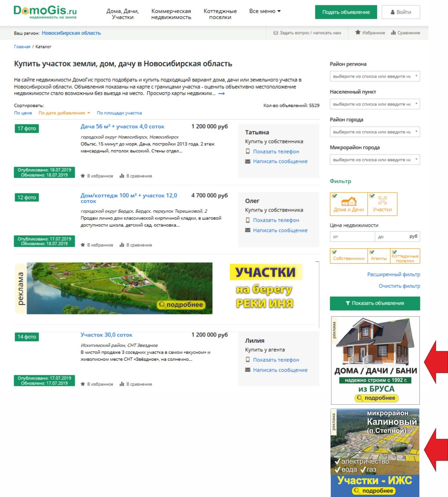Add the Дача 56 м² listing to favorites star
448x497 pixels.
point(83,176)
